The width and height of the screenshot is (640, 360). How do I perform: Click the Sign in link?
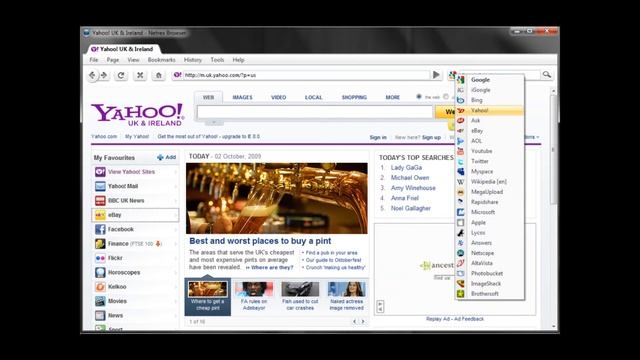(x=378, y=138)
